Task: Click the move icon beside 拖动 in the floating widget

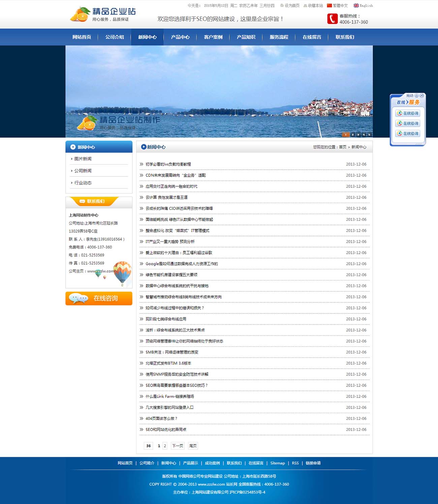Action: (x=416, y=96)
